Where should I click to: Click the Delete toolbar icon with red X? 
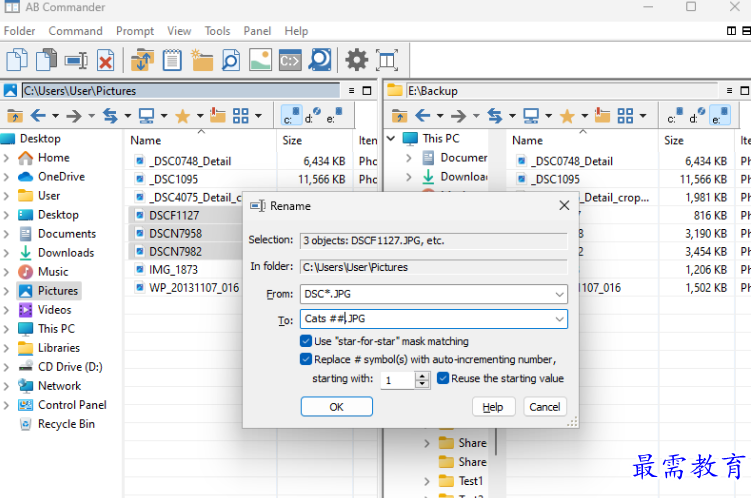[x=106, y=60]
